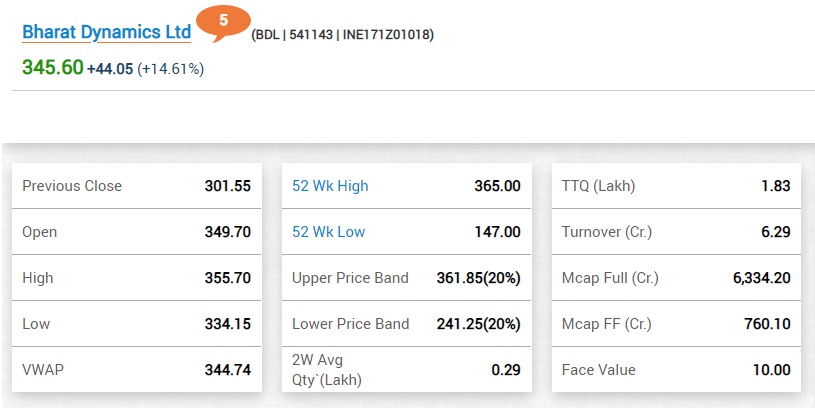Viewport: 815px width, 408px height.
Task: Select the Low price row
Action: [x=136, y=324]
